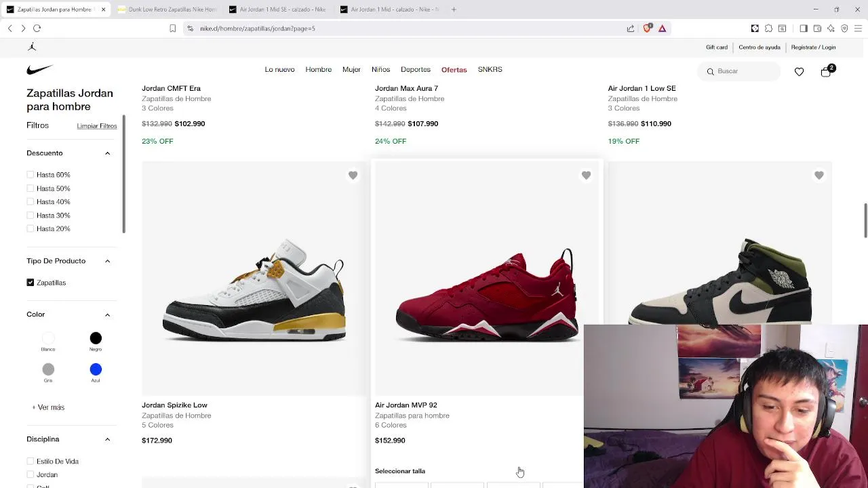868x488 pixels.
Task: Go back with the browser back arrow
Action: (x=10, y=28)
